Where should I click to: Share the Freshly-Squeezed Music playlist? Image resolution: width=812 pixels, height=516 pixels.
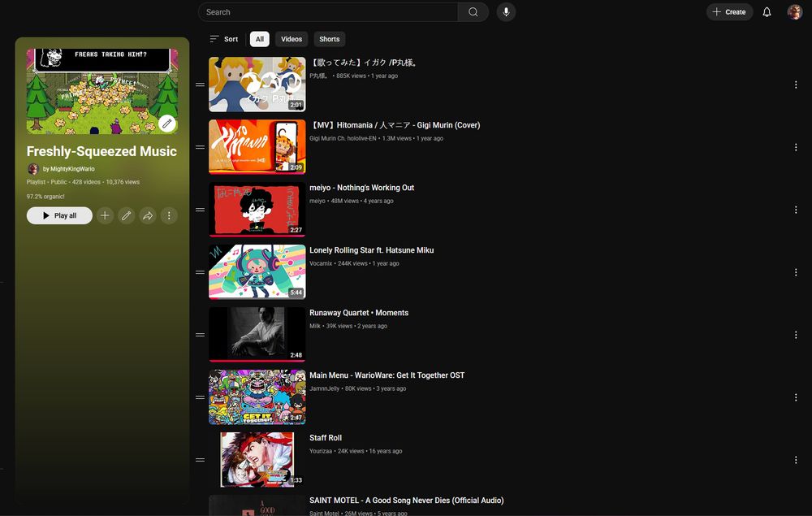148,215
